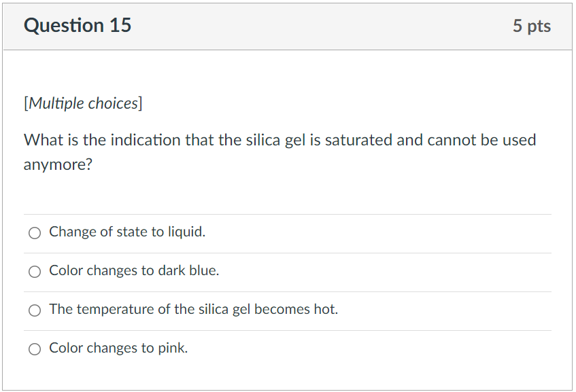Click the radio button for the temperature option
Screen dimensions: 576x392
[34, 310]
